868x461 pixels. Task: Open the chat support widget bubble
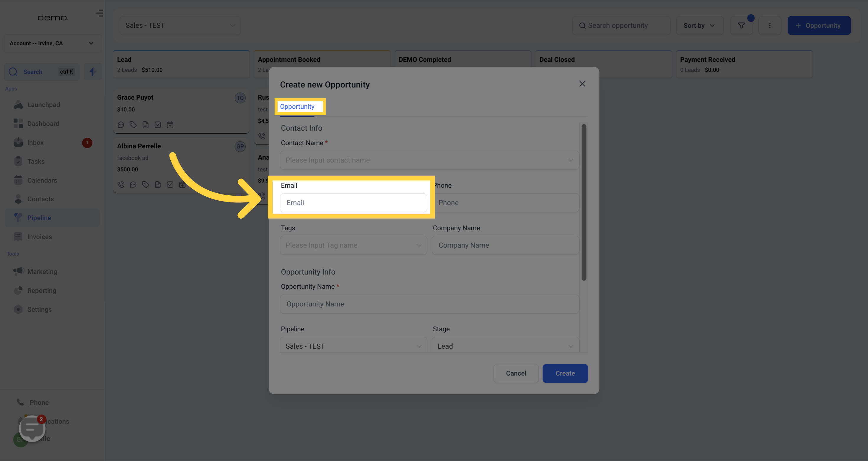(32, 428)
